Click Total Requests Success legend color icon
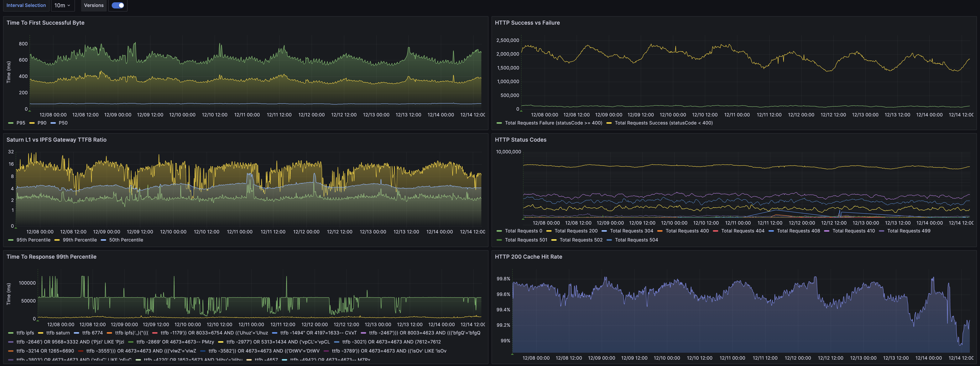 tap(609, 123)
